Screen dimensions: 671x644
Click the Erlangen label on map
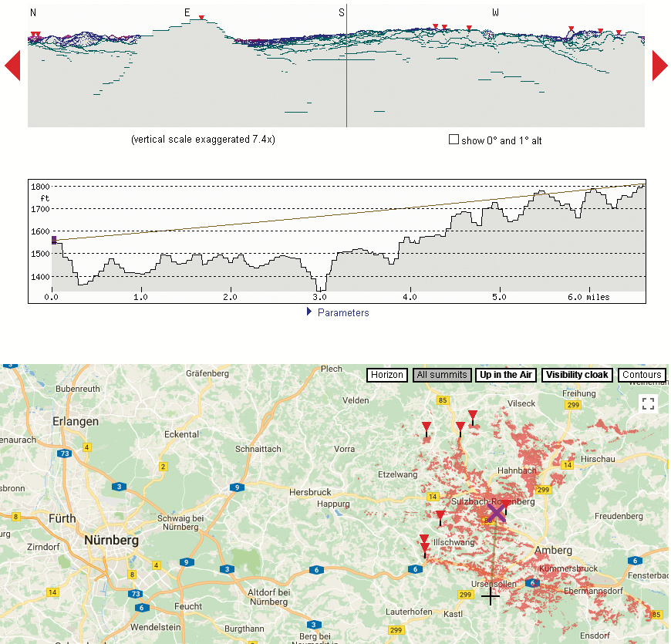click(x=76, y=421)
